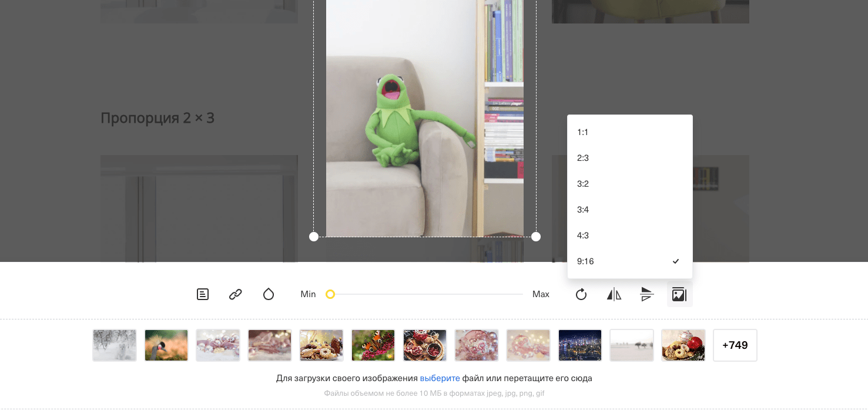The width and height of the screenshot is (868, 414).
Task: Click the Kermit frog photo in crop area
Action: point(425,119)
